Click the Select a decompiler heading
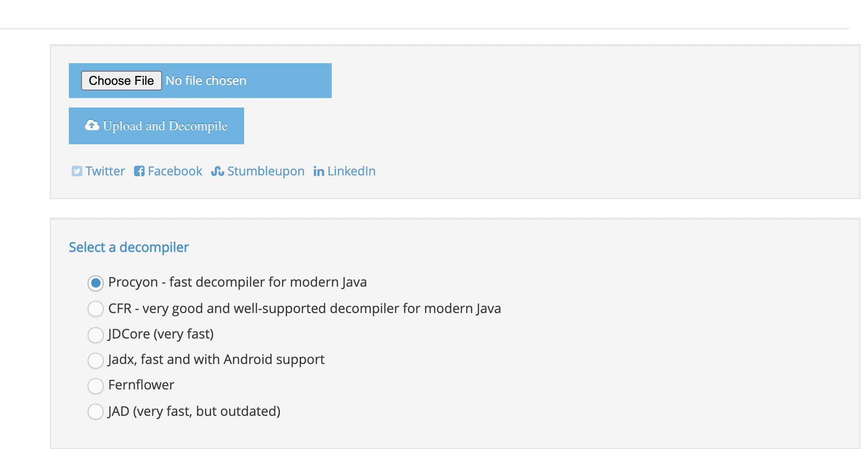Viewport: 868px width, 463px height. (129, 247)
